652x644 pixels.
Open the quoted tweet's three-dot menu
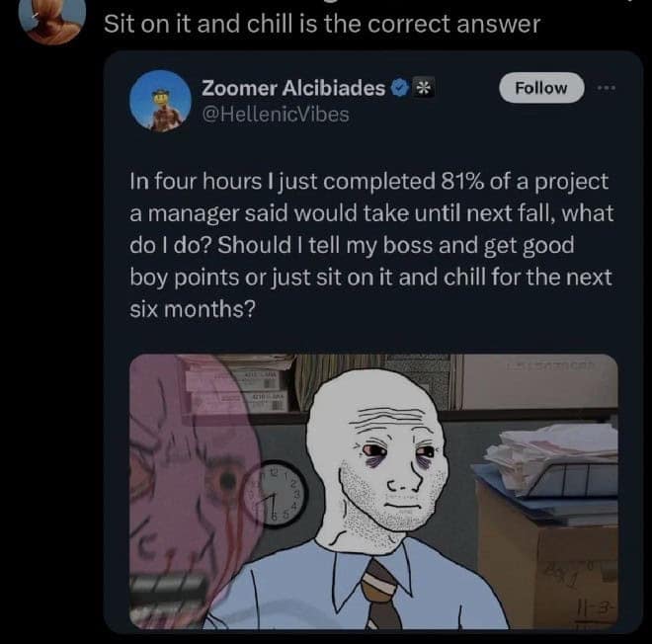(607, 88)
